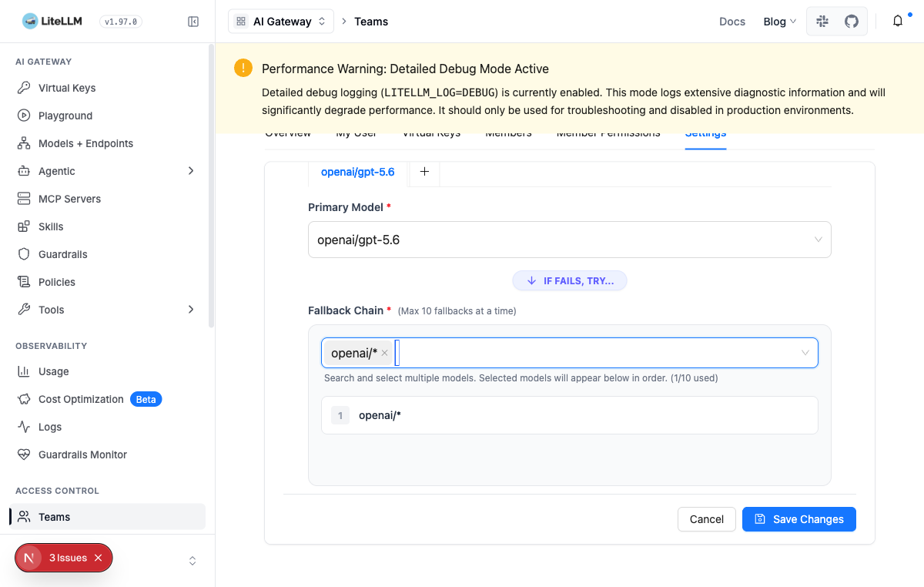Click the Cancel button
Screen dimensions: 924x587
click(x=706, y=519)
